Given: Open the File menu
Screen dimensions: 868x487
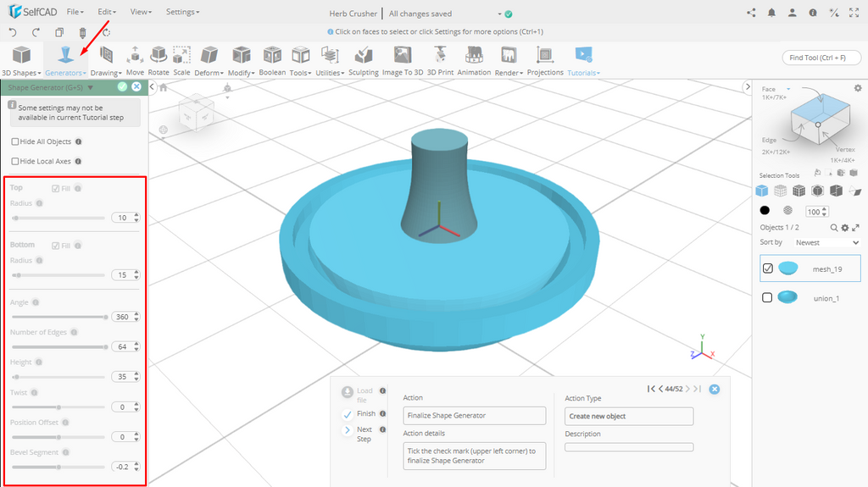Looking at the screenshot, I should (x=75, y=12).
